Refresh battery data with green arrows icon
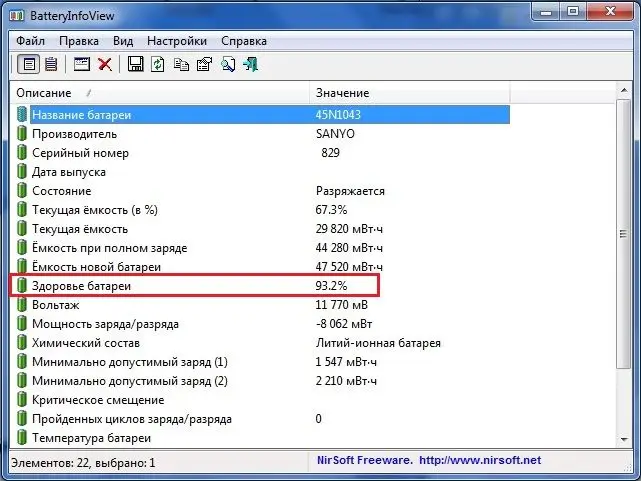 (158, 65)
